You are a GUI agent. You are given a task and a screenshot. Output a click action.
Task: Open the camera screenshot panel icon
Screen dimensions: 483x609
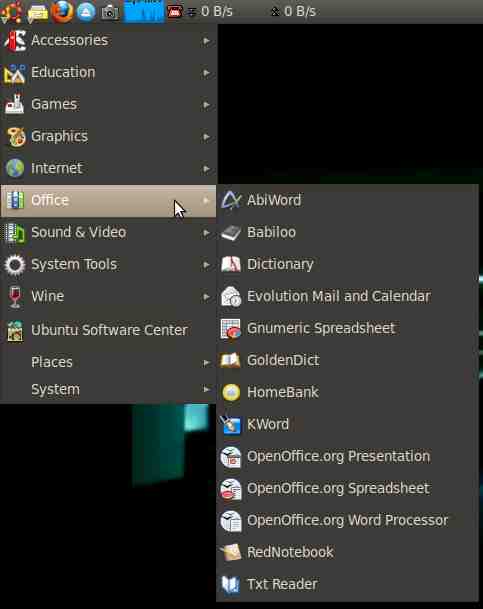click(110, 12)
